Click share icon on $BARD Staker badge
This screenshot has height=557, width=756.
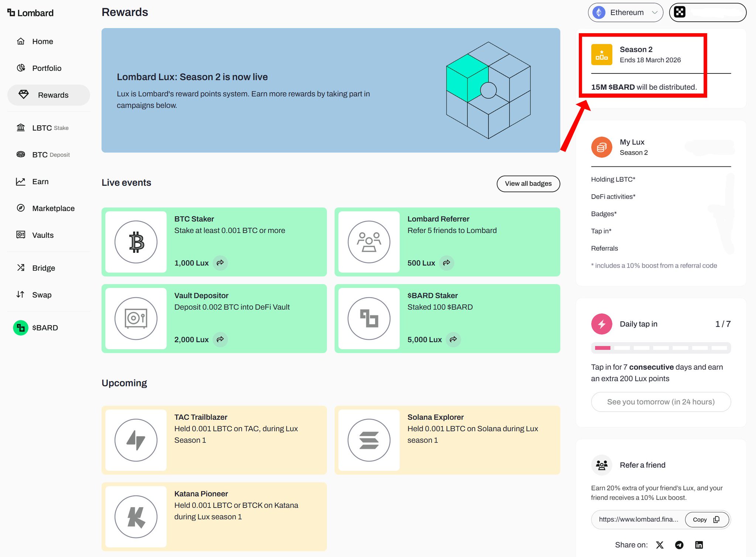[453, 339]
